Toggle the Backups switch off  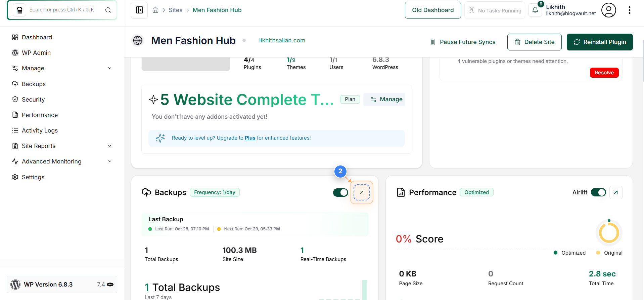point(340,192)
